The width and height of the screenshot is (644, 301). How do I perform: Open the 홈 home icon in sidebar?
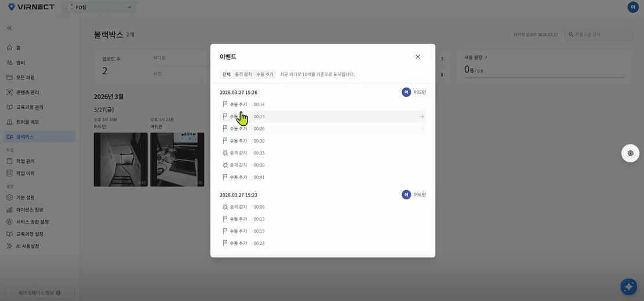click(x=9, y=48)
